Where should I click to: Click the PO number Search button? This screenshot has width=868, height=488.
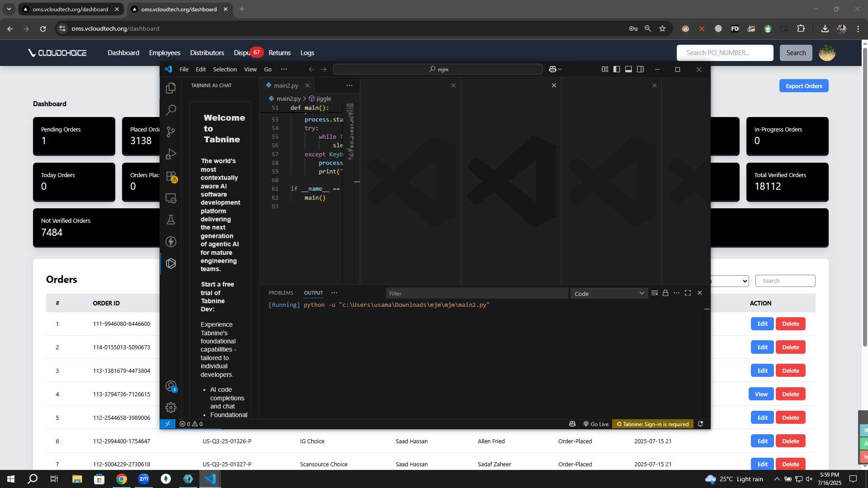point(796,53)
